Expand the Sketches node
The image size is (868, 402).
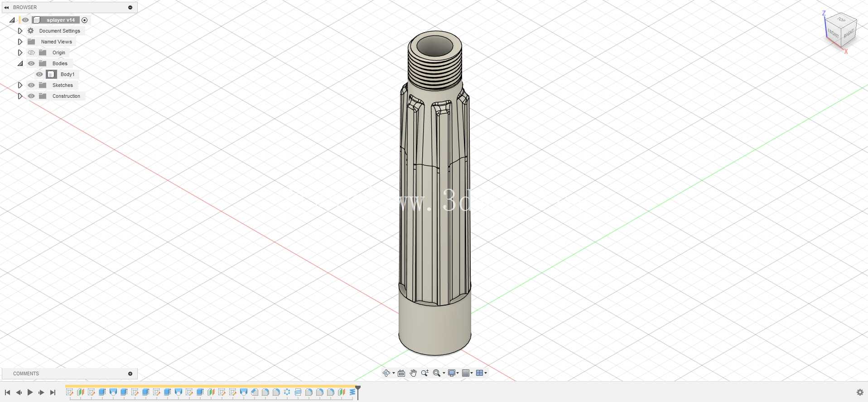coord(20,85)
